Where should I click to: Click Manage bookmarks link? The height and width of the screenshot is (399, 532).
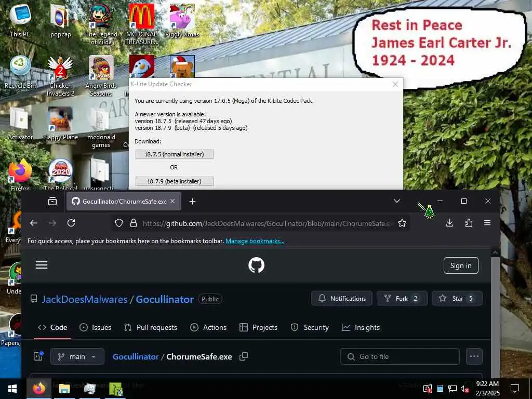pos(255,241)
